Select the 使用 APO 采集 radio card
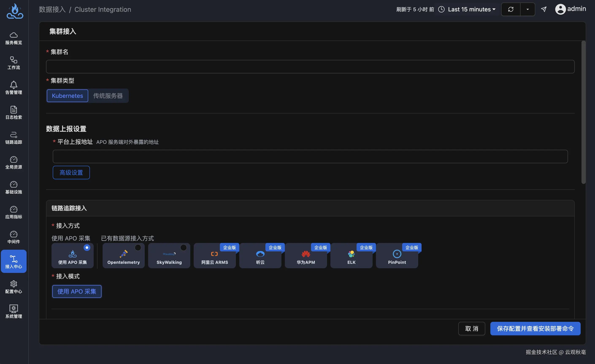595x364 pixels. [x=72, y=255]
